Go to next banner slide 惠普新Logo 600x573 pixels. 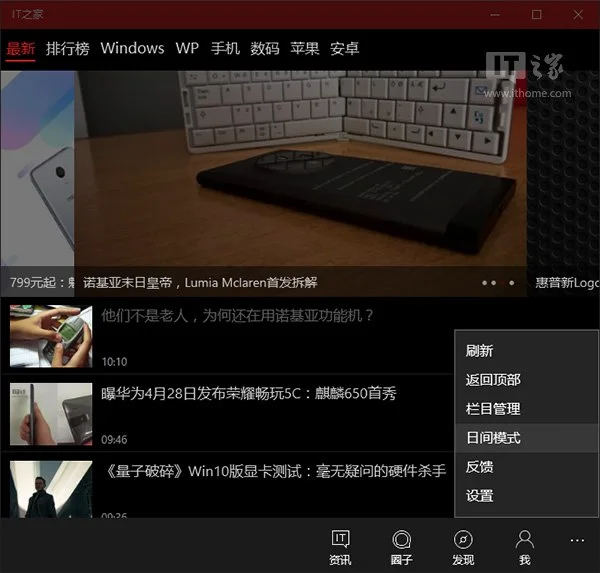(564, 183)
